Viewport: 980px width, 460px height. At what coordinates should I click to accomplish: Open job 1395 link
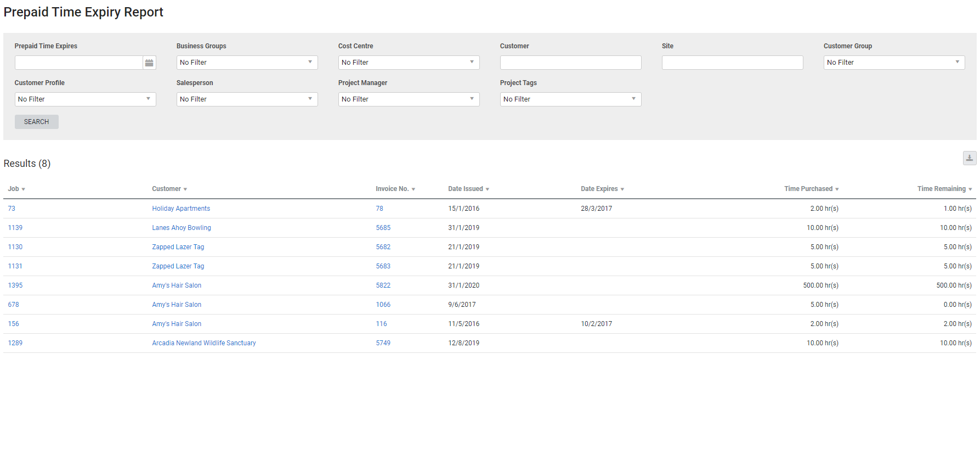15,285
